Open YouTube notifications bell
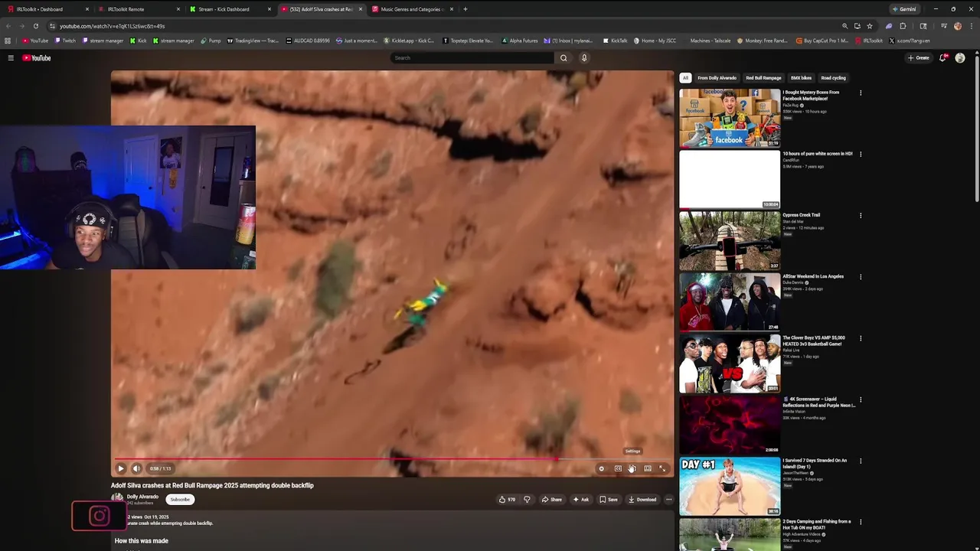The height and width of the screenshot is (551, 980). [x=943, y=58]
